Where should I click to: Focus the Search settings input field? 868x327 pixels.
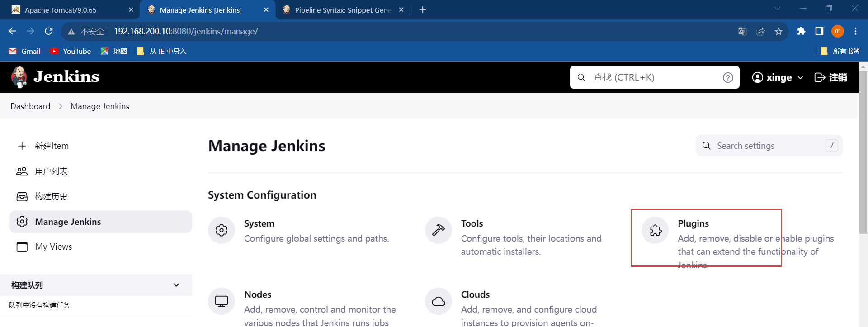pyautogui.click(x=769, y=146)
